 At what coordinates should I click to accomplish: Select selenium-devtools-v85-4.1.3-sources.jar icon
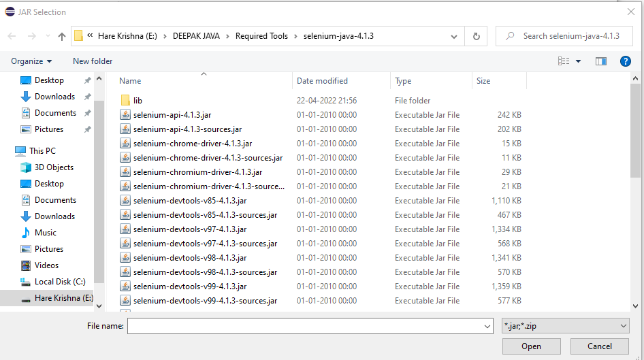coord(125,214)
